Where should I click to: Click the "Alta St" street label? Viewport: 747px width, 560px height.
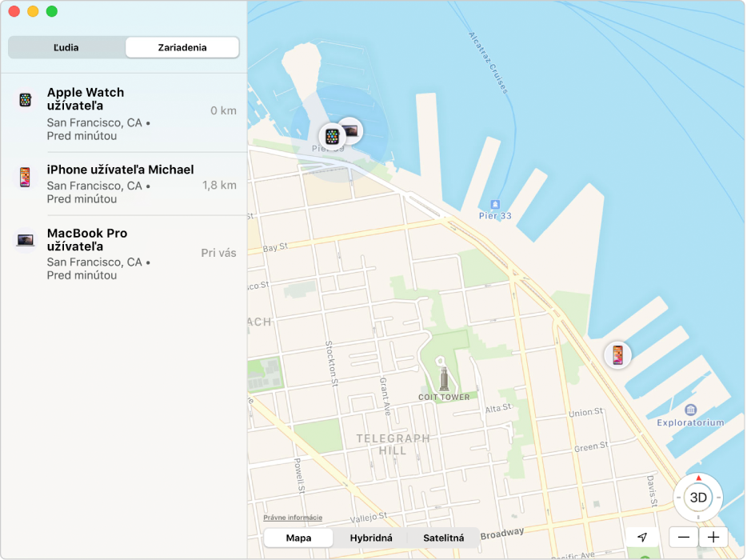(498, 409)
